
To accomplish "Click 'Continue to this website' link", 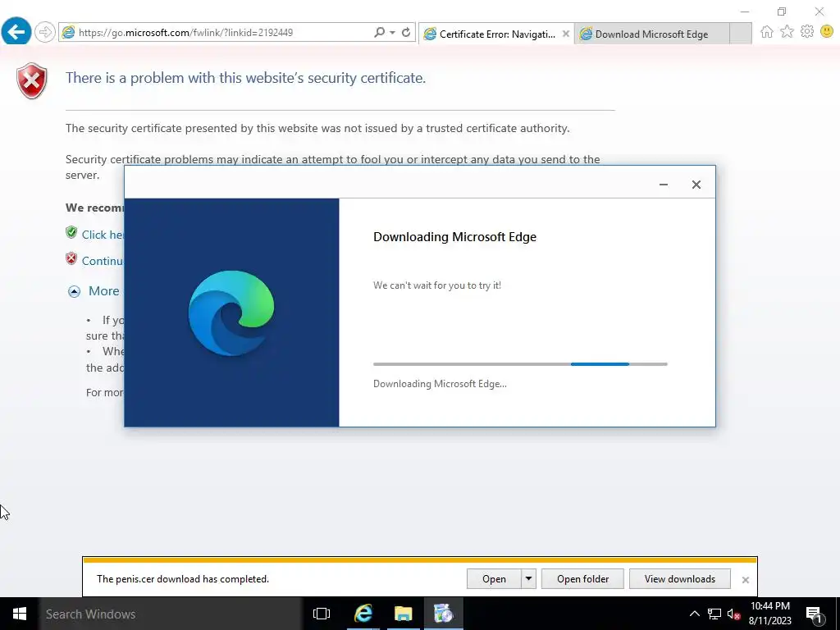I will 103,261.
